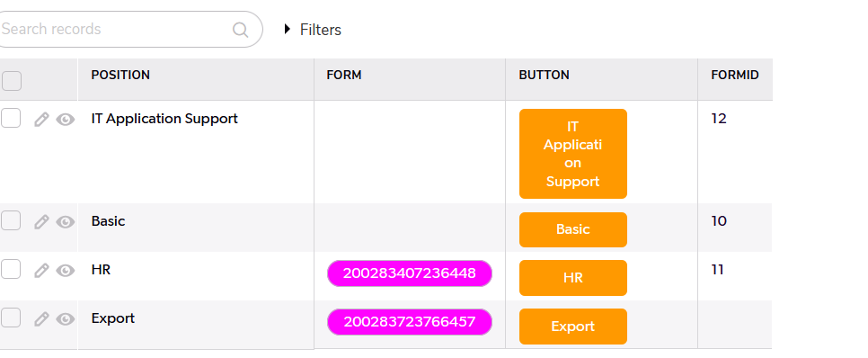Screen dimensions: 868x358
Task: Open the magenta 200283407236448 form tag
Action: (x=410, y=273)
